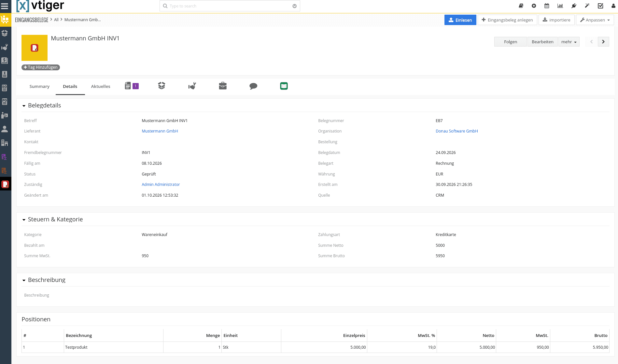Open the book icon in top bar

click(x=521, y=6)
